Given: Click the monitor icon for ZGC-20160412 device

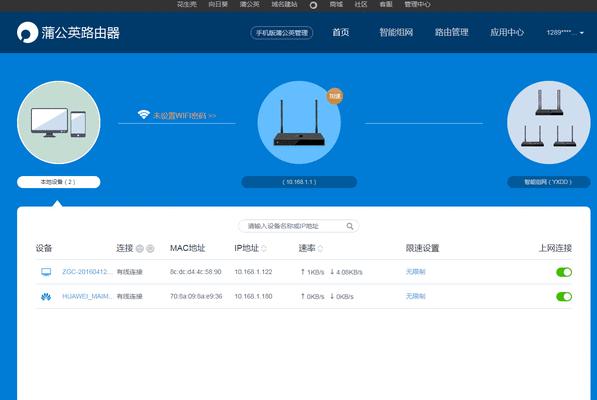Looking at the screenshot, I should (x=46, y=272).
